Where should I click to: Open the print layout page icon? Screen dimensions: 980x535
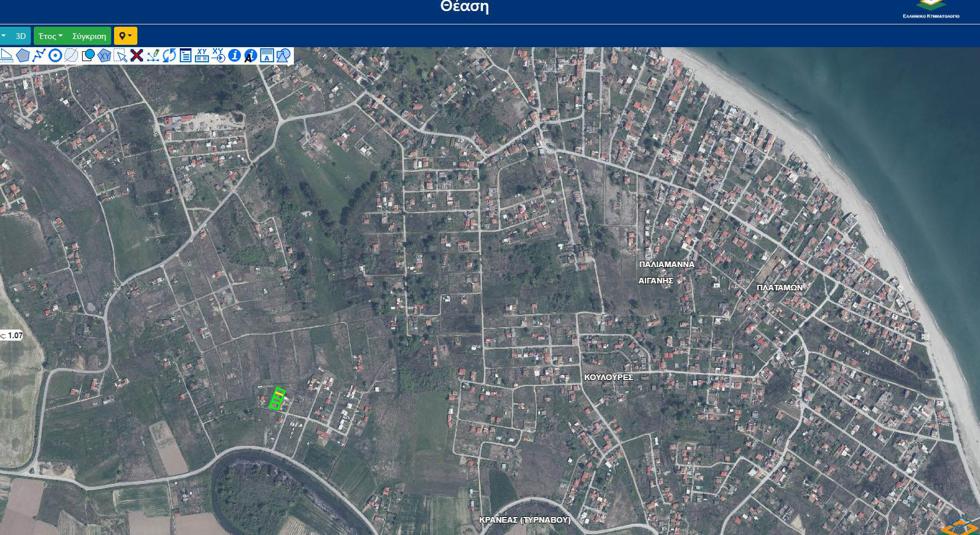(267, 55)
